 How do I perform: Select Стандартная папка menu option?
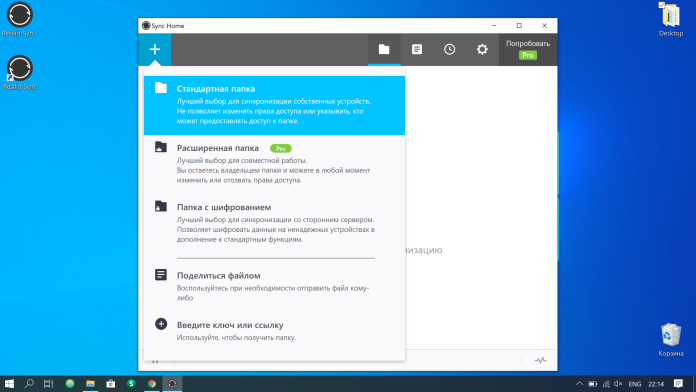tap(274, 105)
